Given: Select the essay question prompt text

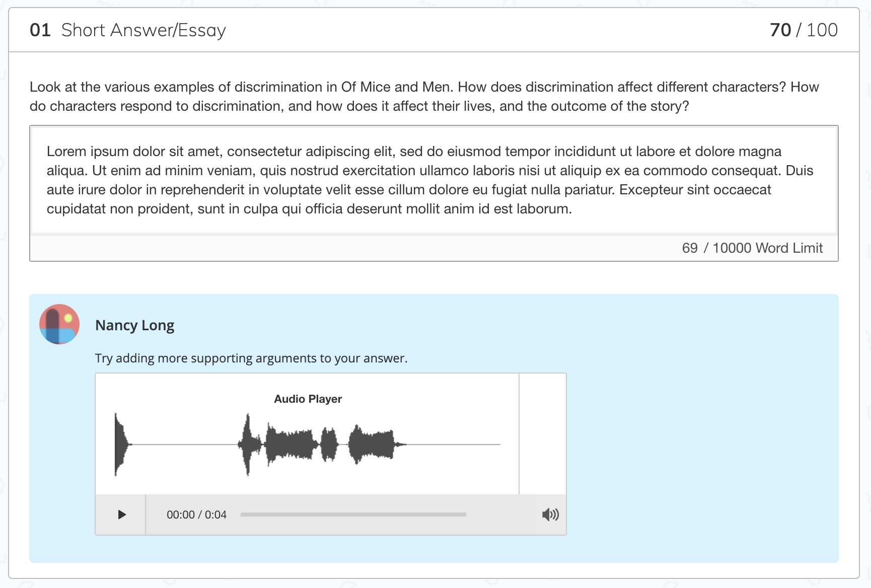Looking at the screenshot, I should click(433, 96).
